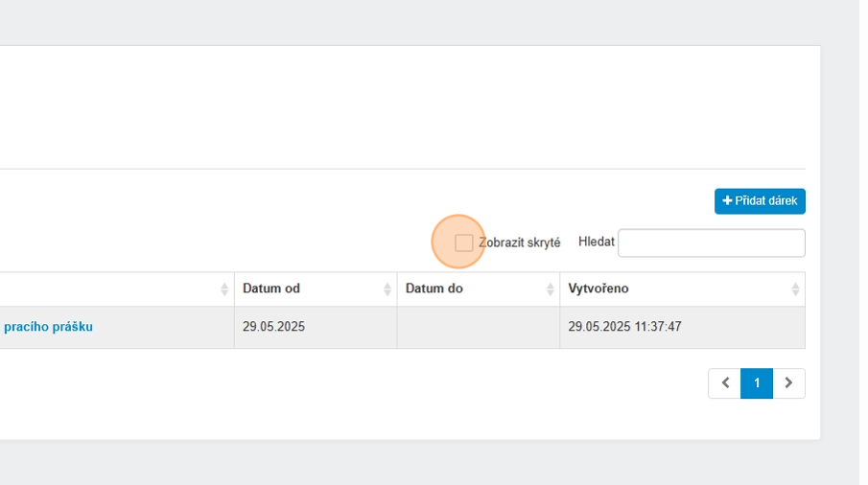The image size is (868, 485).
Task: Click the 29.05.2025 Datum od cell
Action: coord(274,327)
